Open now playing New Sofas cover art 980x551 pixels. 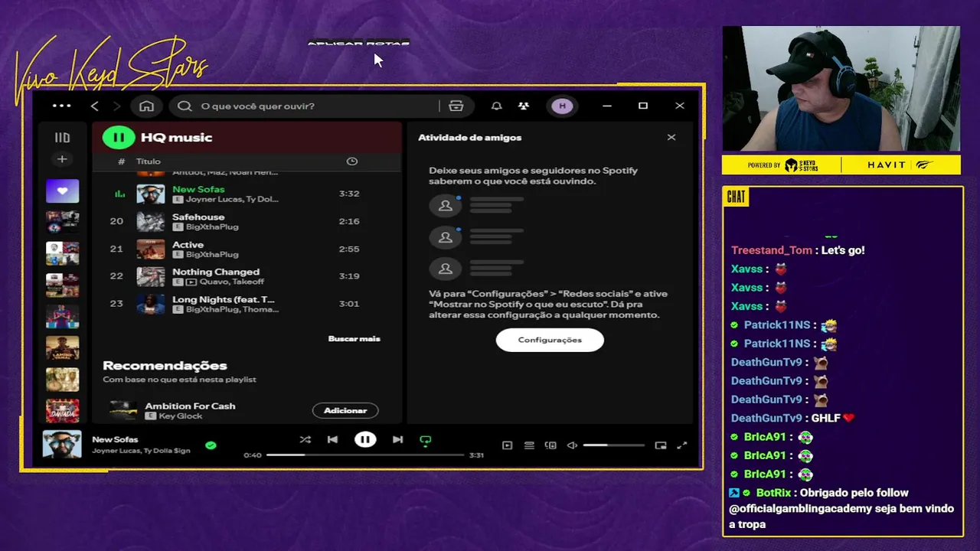[x=62, y=445]
